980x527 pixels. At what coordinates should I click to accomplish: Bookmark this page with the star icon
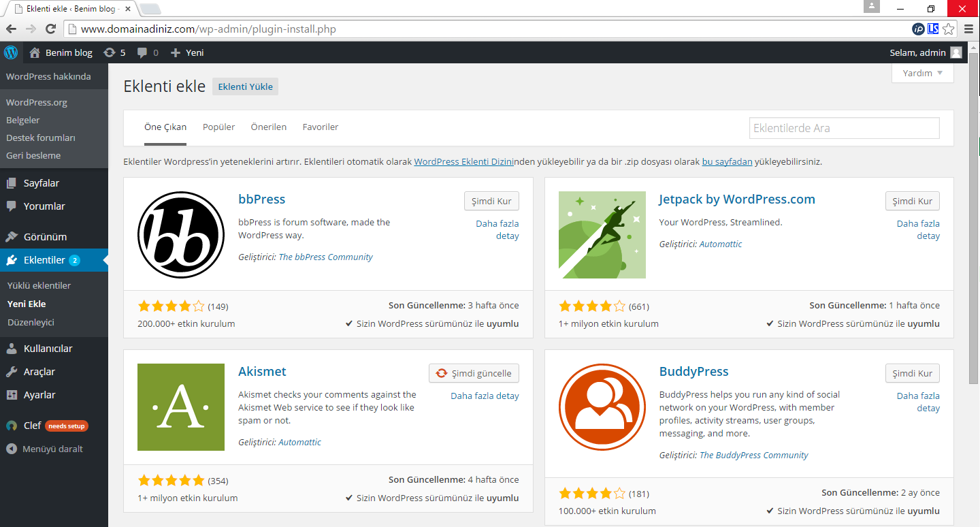949,29
